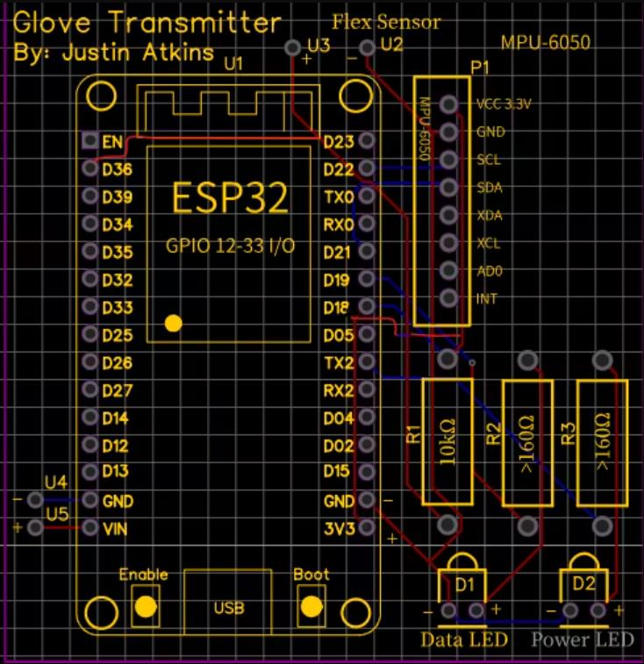This screenshot has height=664, width=644.
Task: Select the EN pin pad on ESP32
Action: tap(89, 140)
